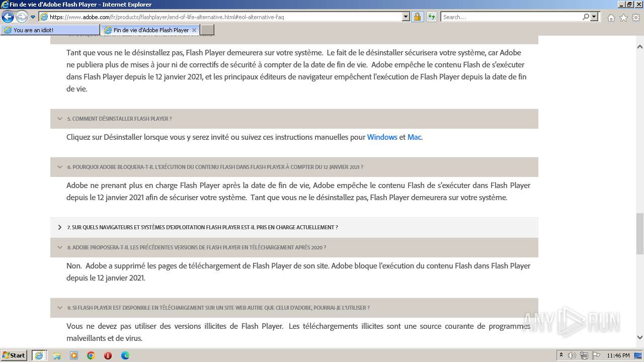
Task: Show hidden tray icons arrow
Action: tap(561, 355)
